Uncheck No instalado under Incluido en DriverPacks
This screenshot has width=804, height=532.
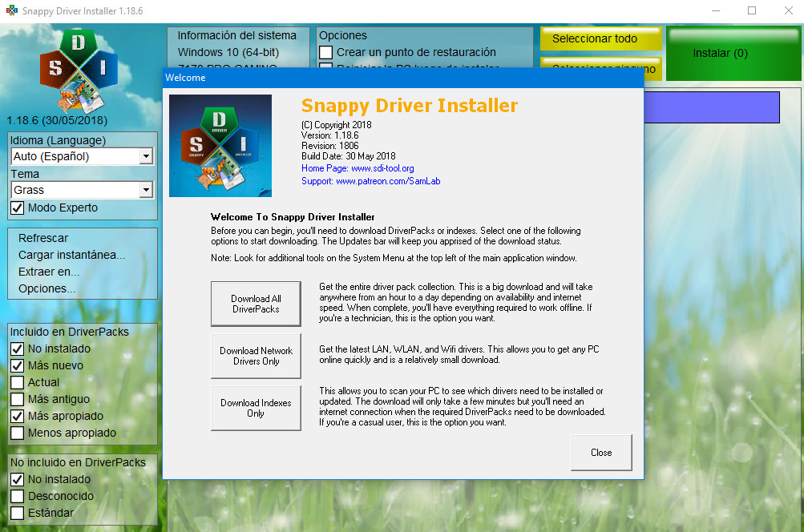coord(18,349)
